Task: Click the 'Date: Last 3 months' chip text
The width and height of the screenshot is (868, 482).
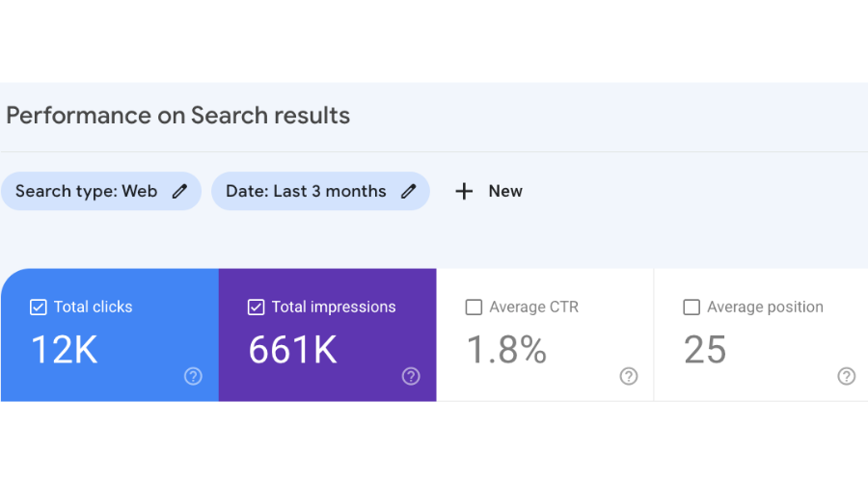Action: [x=306, y=192]
